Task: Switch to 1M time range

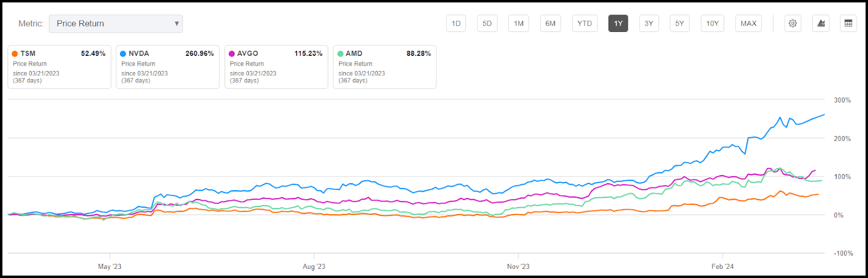Action: [x=519, y=23]
